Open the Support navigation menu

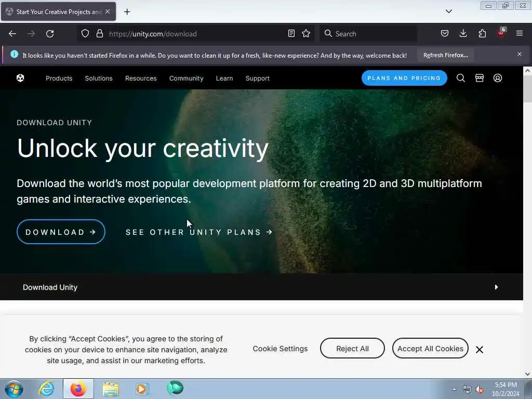pyautogui.click(x=258, y=78)
